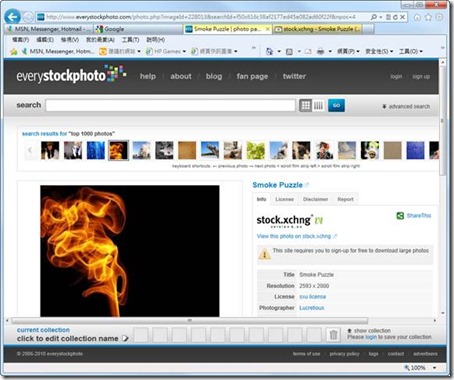Click the home icon in command bar
The image size is (454, 380).
click(x=269, y=51)
